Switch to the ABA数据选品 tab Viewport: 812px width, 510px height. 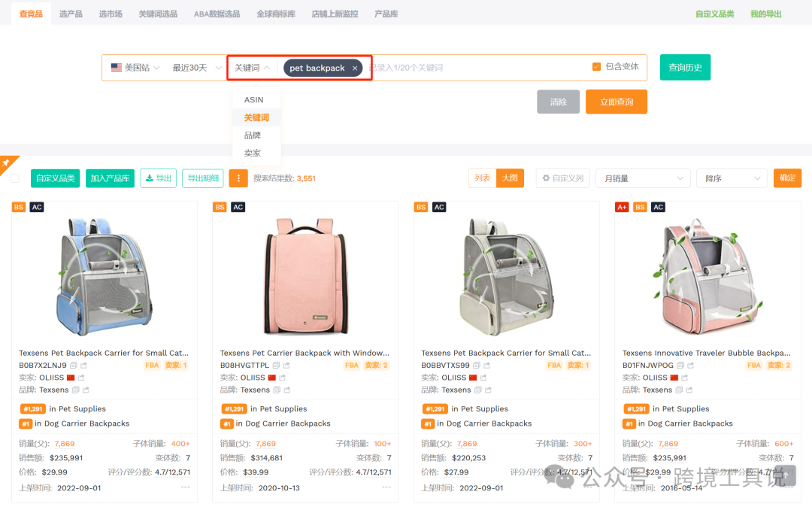tap(217, 14)
